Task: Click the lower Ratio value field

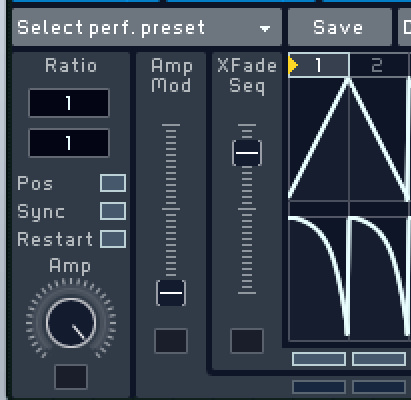Action: click(69, 143)
